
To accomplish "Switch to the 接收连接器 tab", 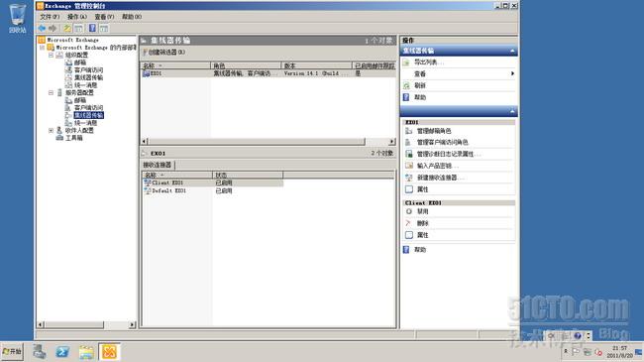I will click(158, 165).
